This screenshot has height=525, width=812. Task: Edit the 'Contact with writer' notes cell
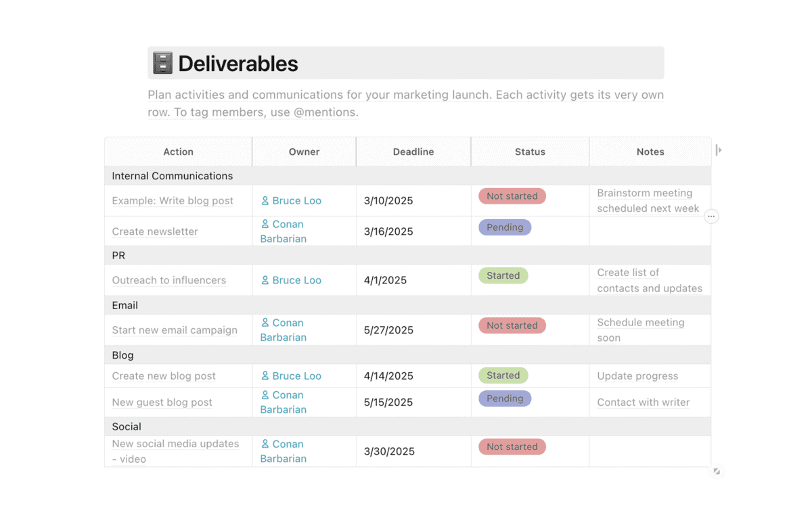tap(650, 402)
